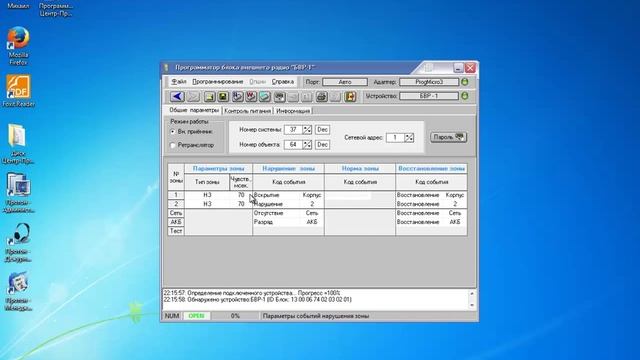Select the АКБ row header
Image resolution: width=640 pixels, height=360 pixels.
(x=176, y=222)
